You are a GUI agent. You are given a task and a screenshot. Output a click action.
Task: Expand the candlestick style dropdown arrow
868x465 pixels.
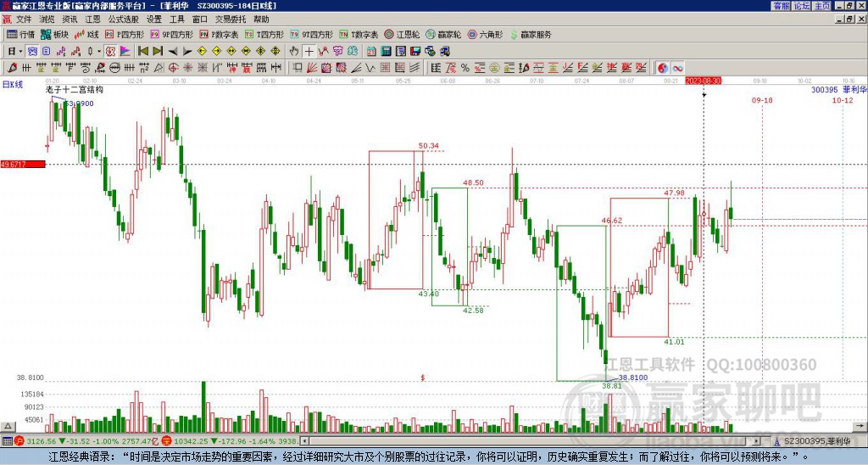(99, 52)
